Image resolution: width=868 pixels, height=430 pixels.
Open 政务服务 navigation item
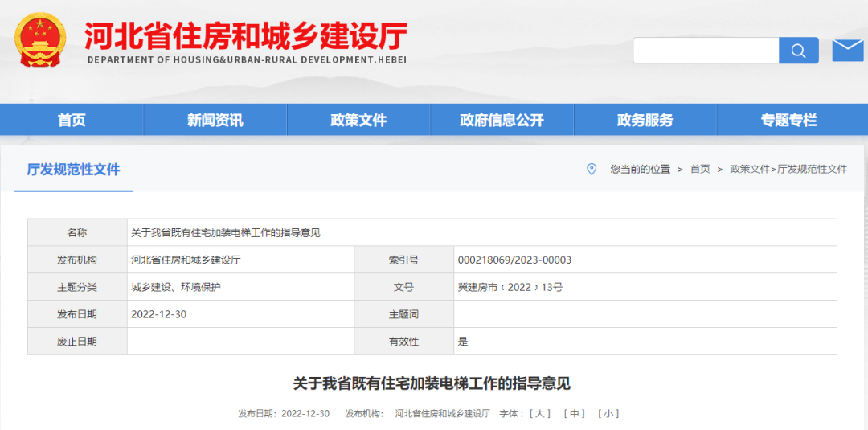[x=645, y=120]
